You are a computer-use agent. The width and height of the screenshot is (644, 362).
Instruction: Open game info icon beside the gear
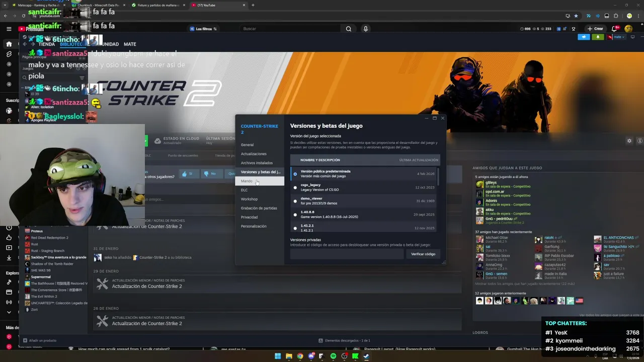click(x=640, y=141)
